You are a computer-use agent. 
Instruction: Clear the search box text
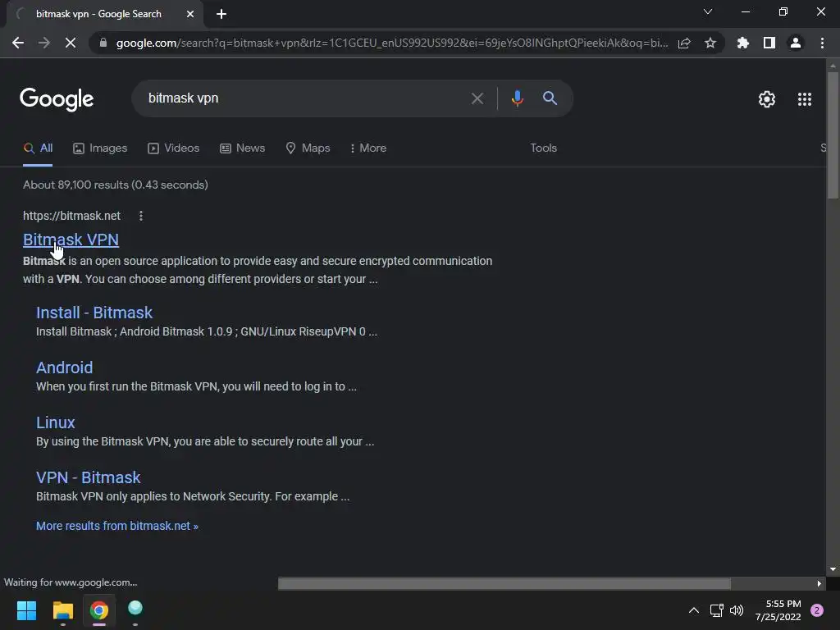(x=477, y=98)
